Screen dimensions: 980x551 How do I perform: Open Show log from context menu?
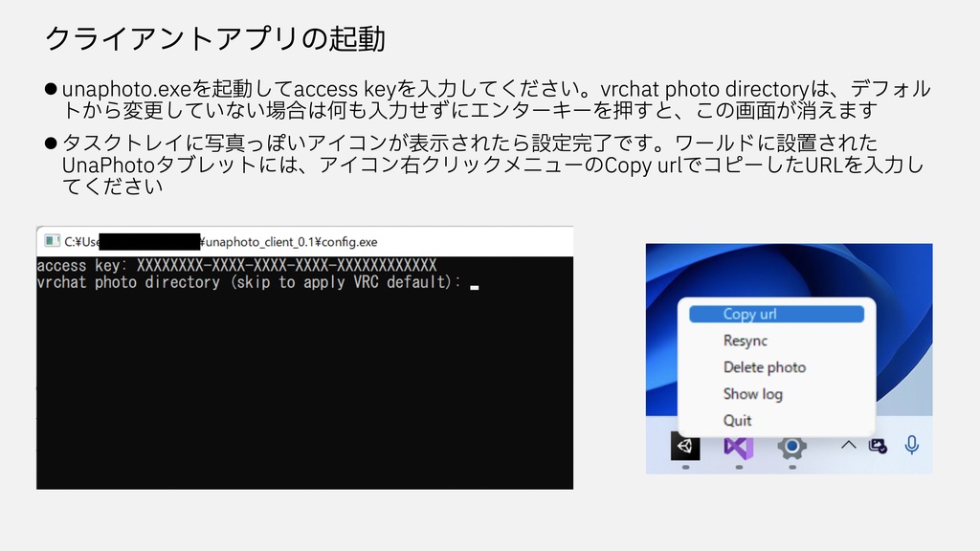(752, 394)
